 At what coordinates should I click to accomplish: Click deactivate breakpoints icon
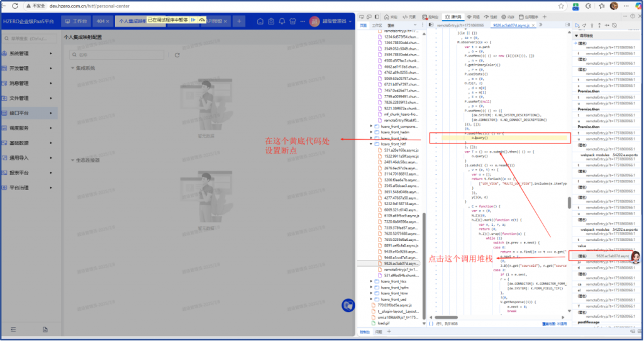(x=614, y=26)
